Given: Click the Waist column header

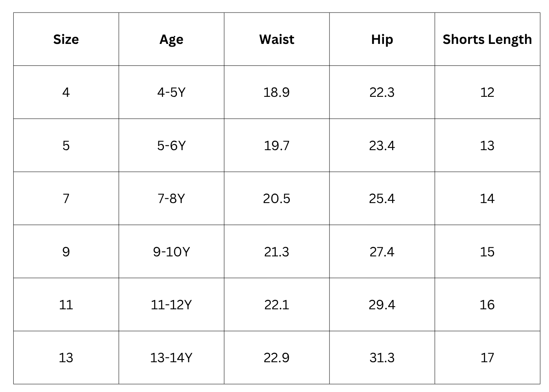Looking at the screenshot, I should [276, 39].
